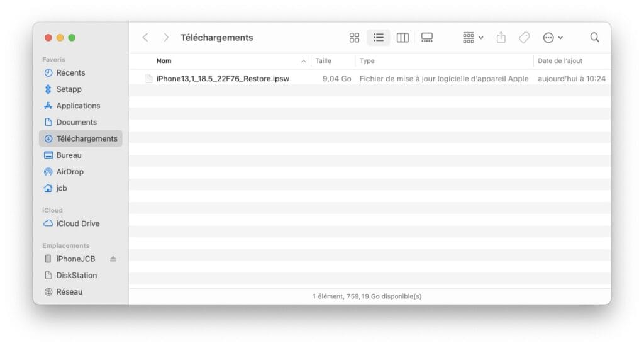644x348 pixels.
Task: Eject iPhoneJCB with the eject icon
Action: (113, 259)
